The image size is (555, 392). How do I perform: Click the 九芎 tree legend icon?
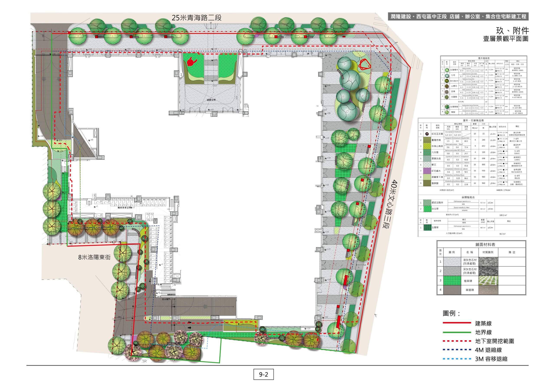click(447, 75)
